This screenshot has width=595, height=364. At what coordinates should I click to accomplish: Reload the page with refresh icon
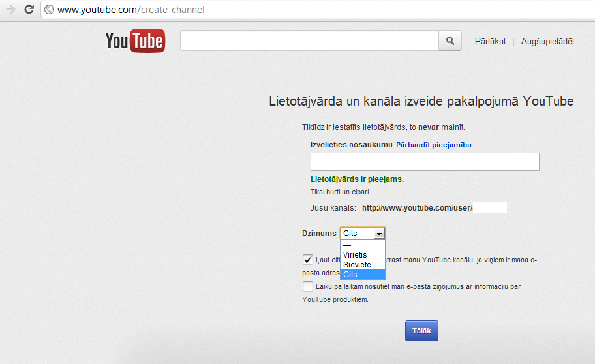point(29,10)
